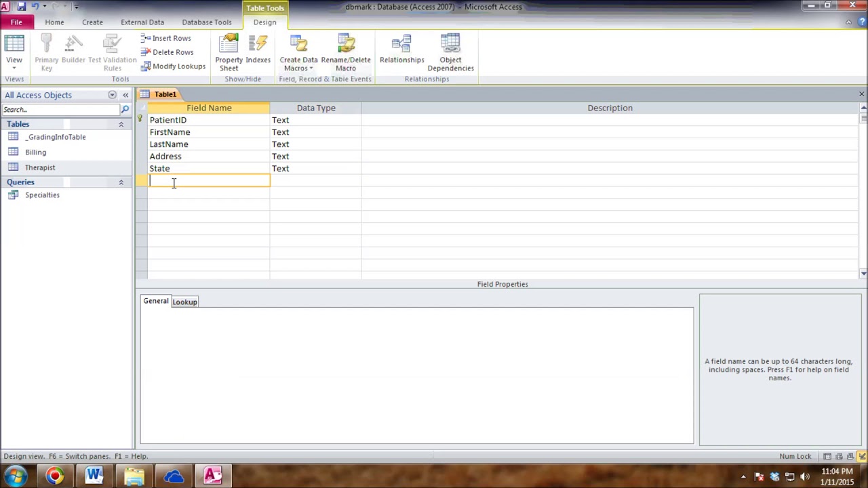
Task: Select the _GradingInfoTable table
Action: [x=56, y=137]
